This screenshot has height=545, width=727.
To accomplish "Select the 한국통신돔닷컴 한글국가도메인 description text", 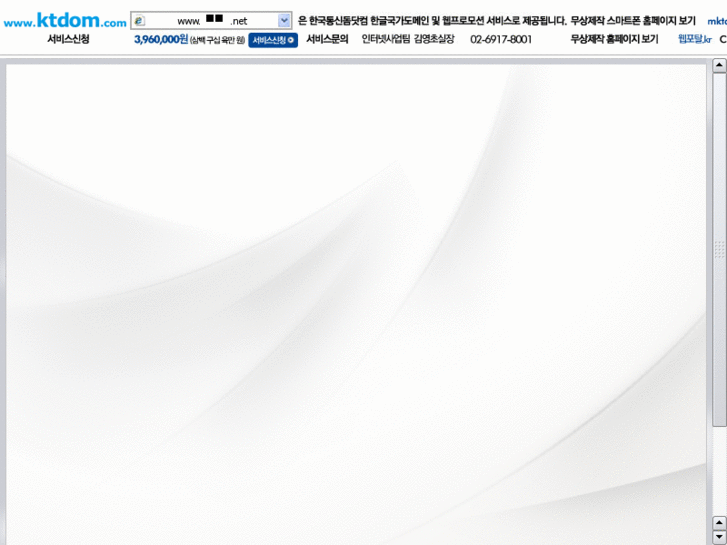I will point(433,21).
